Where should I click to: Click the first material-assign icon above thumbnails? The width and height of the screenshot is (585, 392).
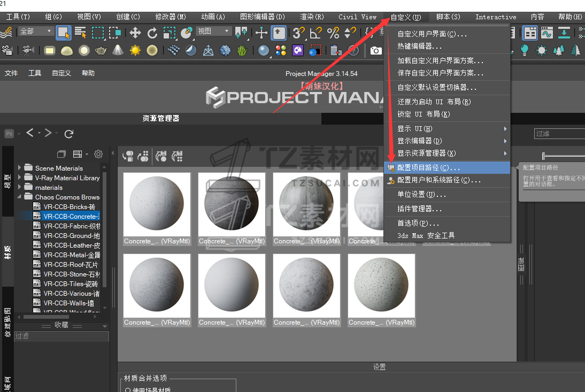[128, 156]
